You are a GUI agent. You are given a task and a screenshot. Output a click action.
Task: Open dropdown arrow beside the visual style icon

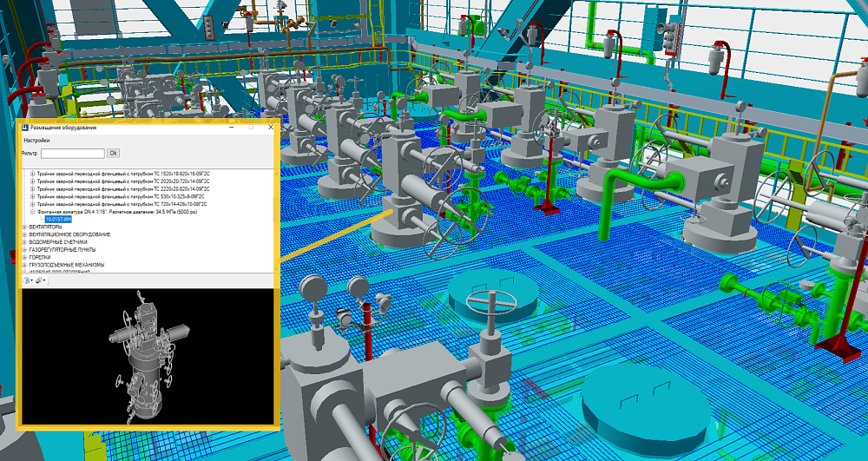[46, 280]
